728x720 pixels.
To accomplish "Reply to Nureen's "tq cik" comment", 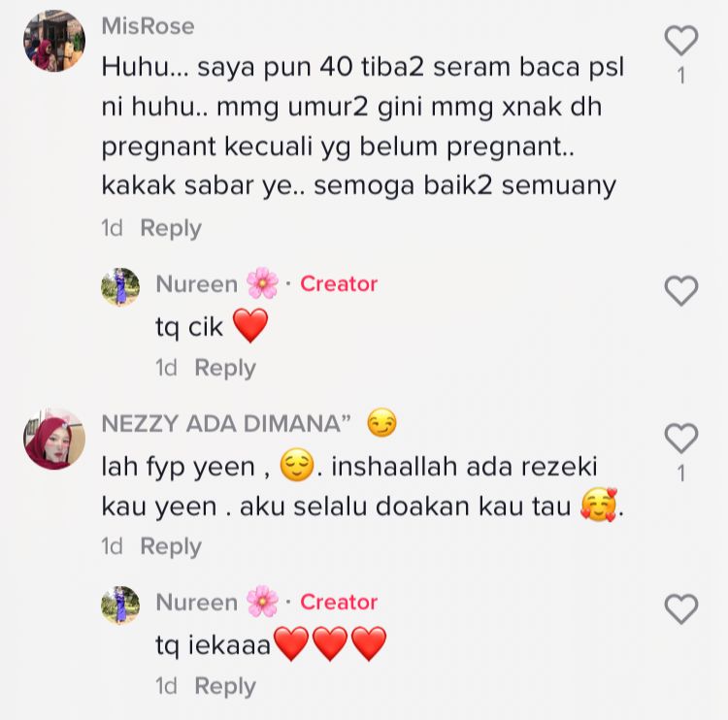I will tap(225, 368).
